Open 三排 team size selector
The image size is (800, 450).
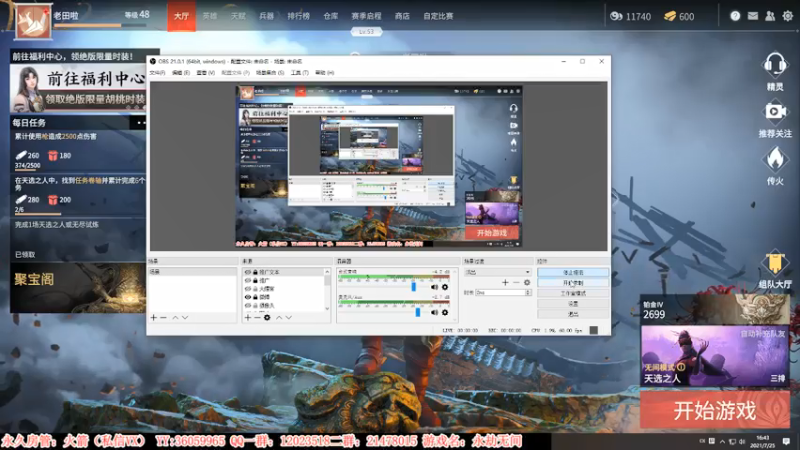click(778, 378)
